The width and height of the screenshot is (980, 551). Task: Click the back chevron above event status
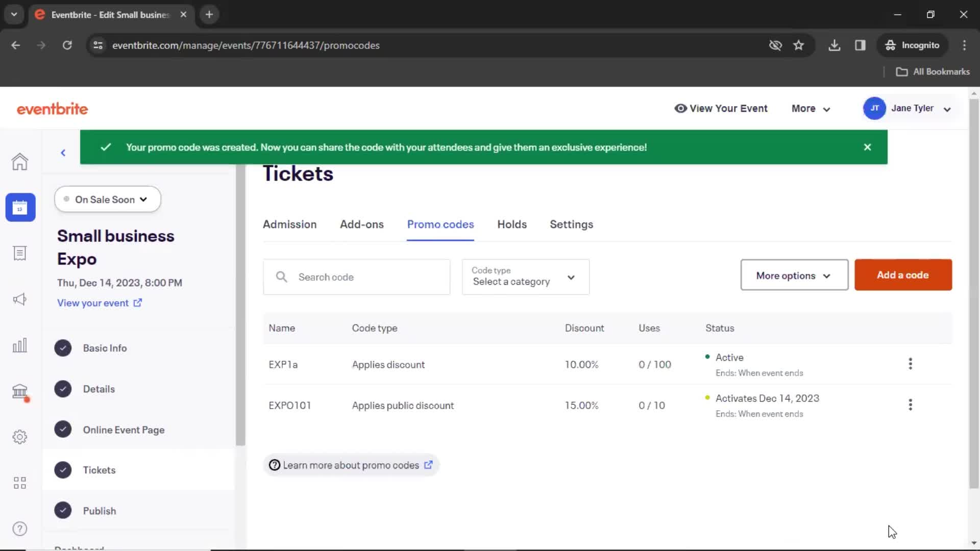pos(63,153)
